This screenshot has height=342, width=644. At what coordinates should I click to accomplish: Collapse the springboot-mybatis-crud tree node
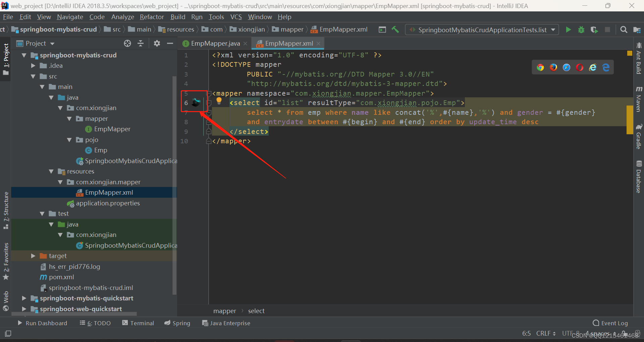[x=24, y=55]
